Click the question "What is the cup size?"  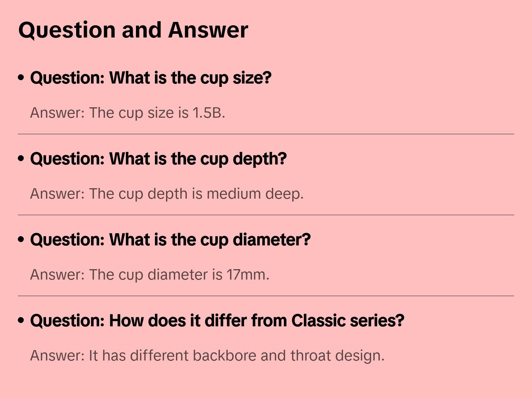[x=151, y=78]
